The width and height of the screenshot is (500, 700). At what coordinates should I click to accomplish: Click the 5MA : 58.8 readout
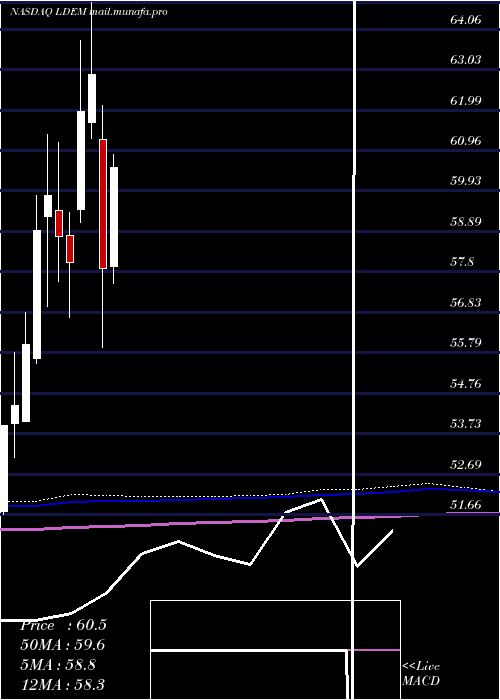click(x=58, y=664)
